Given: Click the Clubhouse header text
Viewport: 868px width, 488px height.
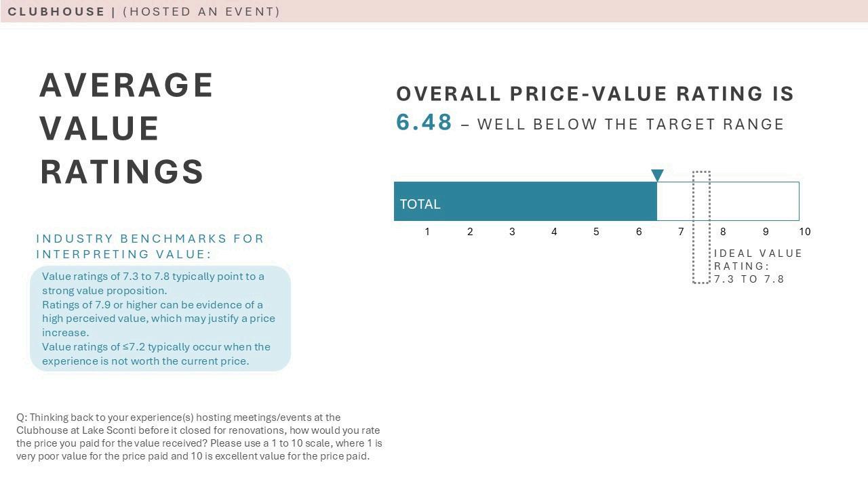Looking at the screenshot, I should pos(56,12).
